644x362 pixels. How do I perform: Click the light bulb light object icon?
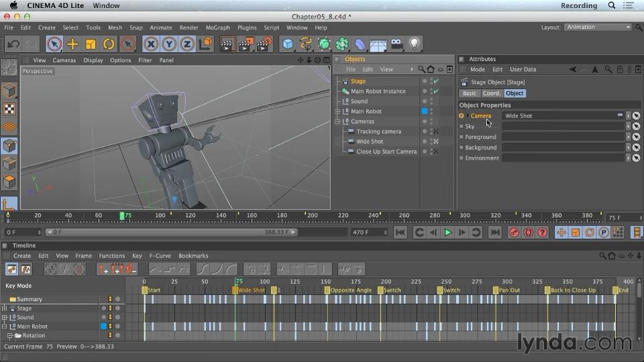[x=415, y=44]
